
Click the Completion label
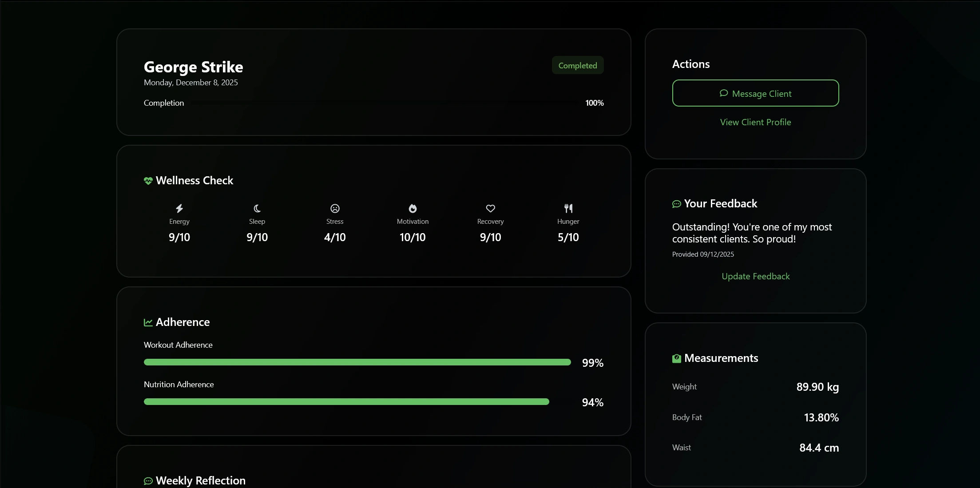(x=164, y=103)
